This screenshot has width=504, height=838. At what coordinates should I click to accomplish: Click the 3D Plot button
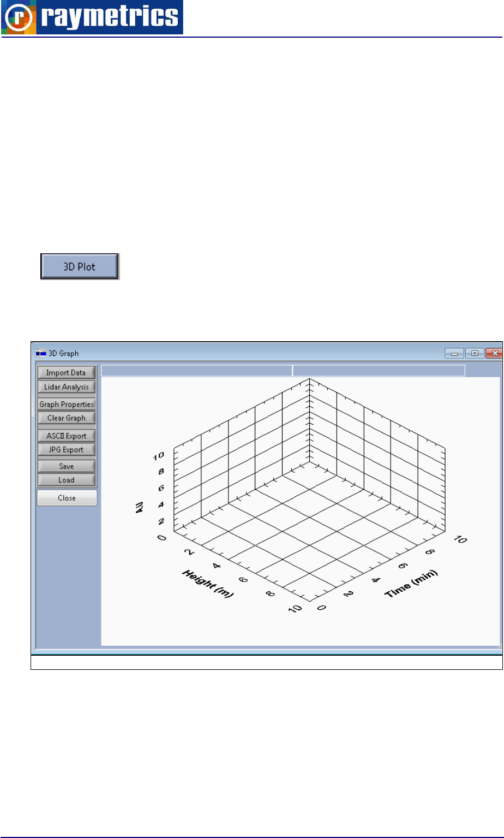point(80,266)
